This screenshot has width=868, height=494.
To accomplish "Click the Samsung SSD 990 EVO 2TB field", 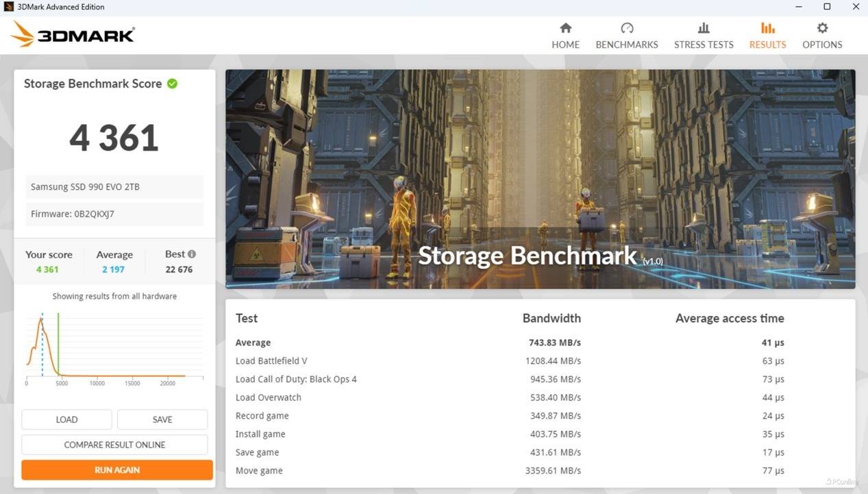I will 115,187.
